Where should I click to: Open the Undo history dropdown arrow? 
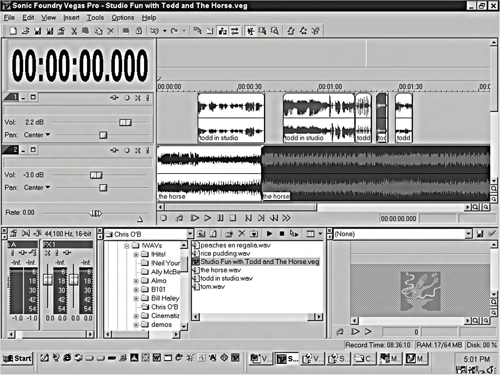coord(164,31)
